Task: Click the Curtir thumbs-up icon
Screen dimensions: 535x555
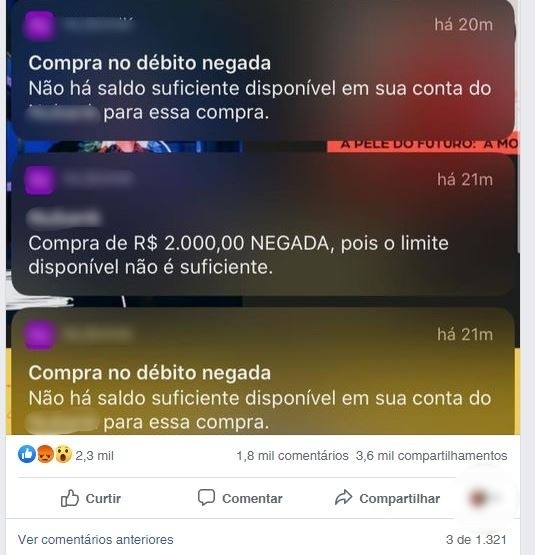Action: point(69,498)
